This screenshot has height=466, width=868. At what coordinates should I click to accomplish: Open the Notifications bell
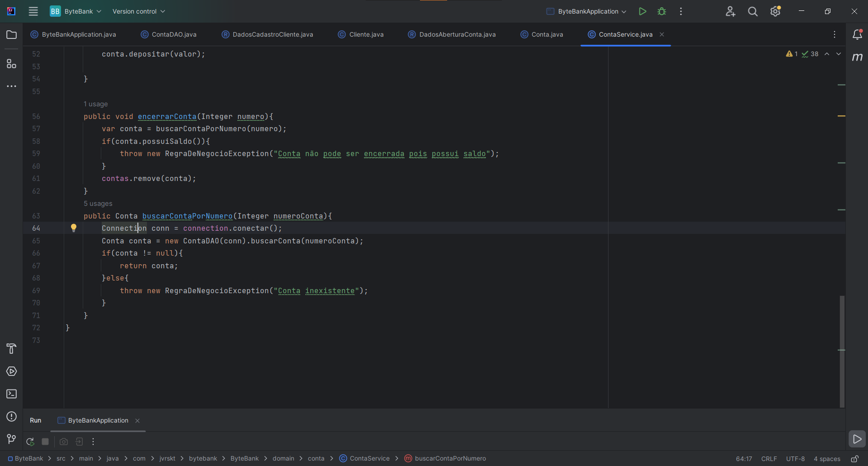click(857, 34)
